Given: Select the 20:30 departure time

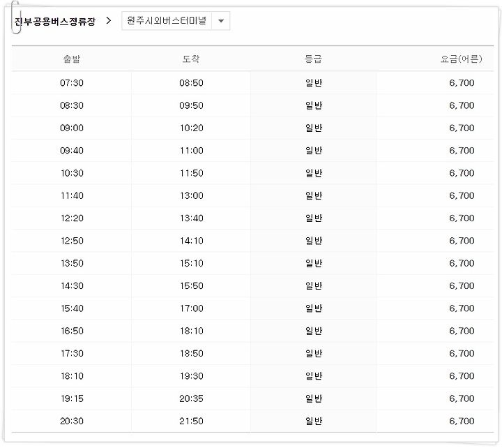Looking at the screenshot, I should (x=72, y=421).
